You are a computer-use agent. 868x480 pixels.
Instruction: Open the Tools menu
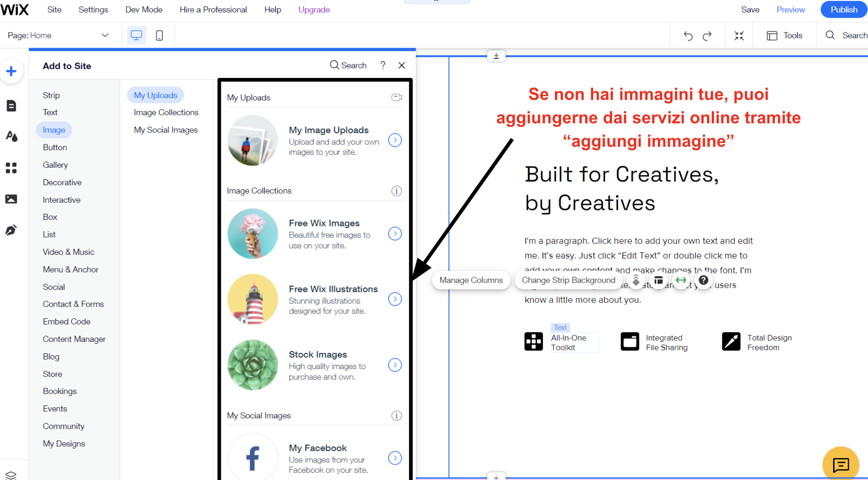click(x=784, y=35)
